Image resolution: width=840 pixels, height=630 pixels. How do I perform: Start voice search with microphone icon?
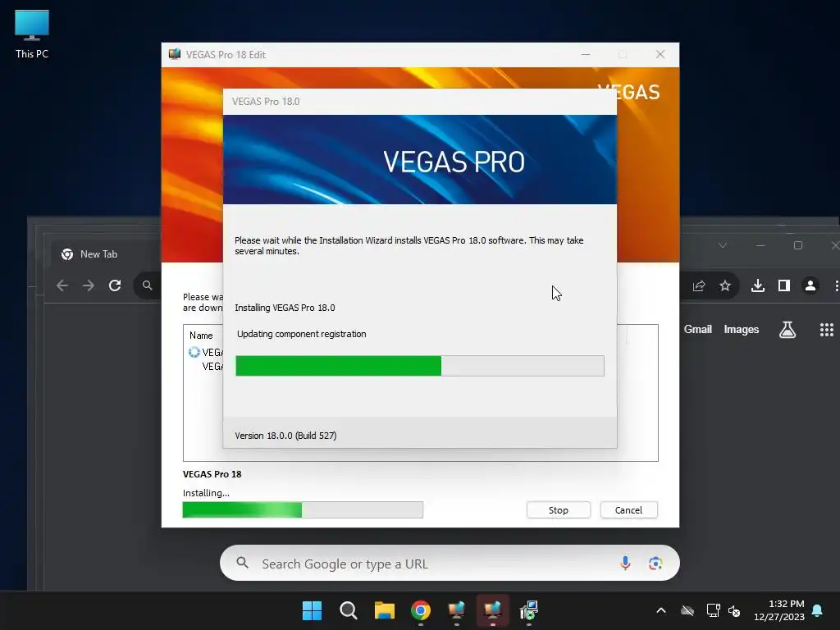tap(624, 563)
